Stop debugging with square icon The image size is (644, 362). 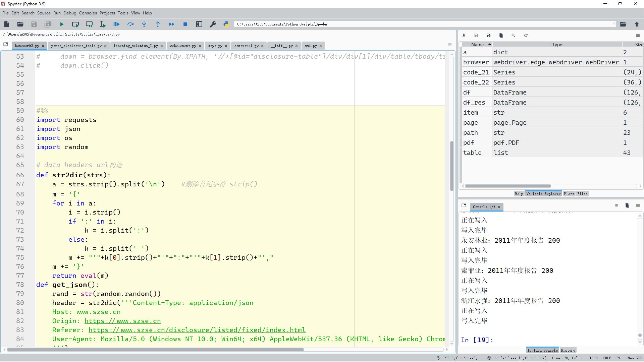[x=185, y=24]
